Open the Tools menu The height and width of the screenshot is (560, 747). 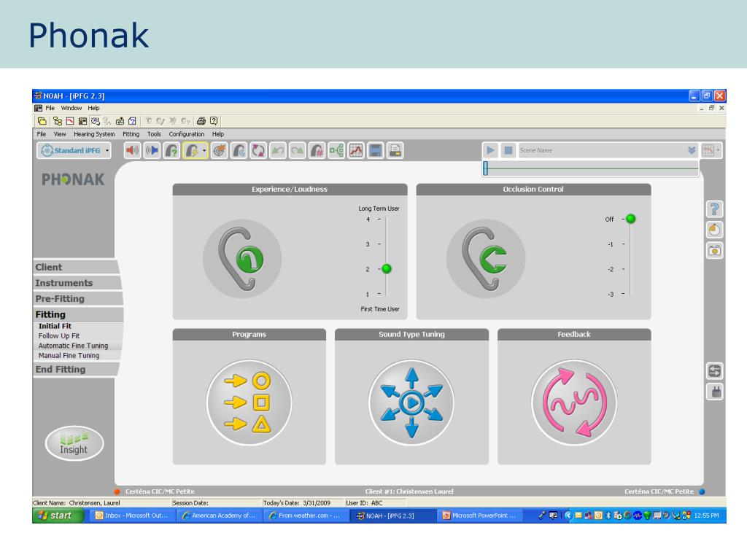154,134
